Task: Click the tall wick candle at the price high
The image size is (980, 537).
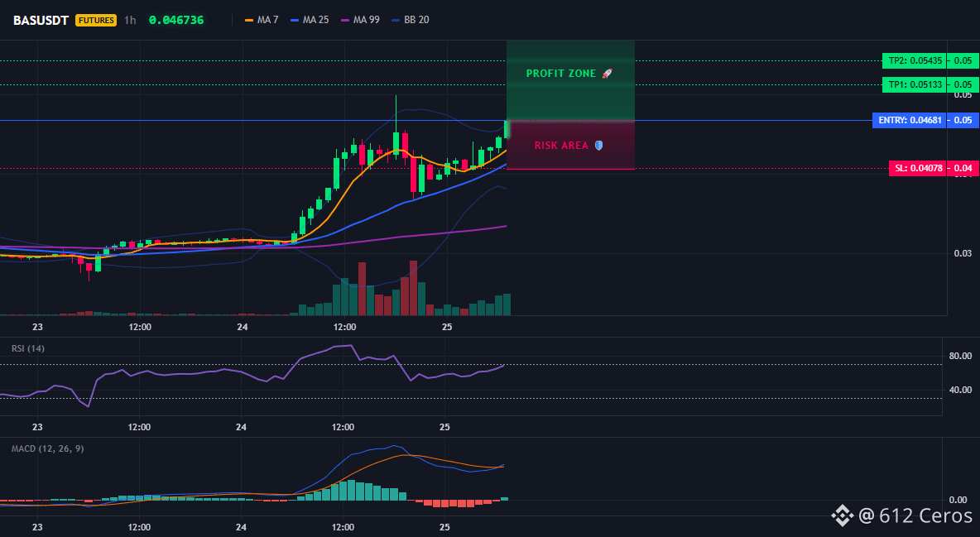Action: 396,125
